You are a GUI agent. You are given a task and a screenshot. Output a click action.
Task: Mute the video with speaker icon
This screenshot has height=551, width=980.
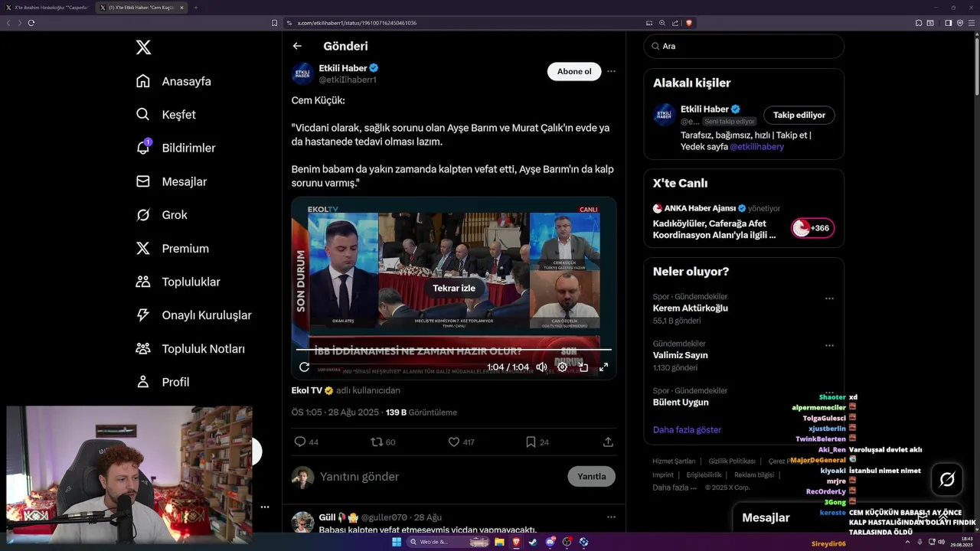pos(541,367)
